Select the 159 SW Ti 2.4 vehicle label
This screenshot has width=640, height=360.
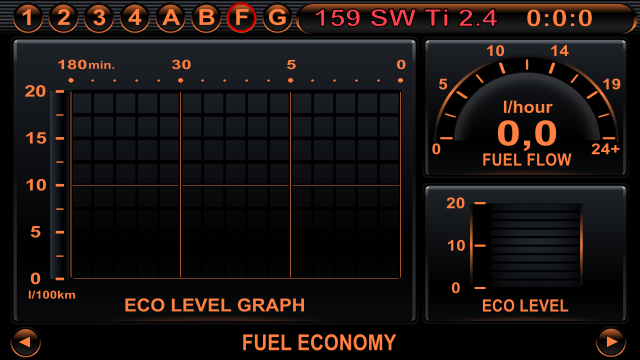pyautogui.click(x=406, y=18)
